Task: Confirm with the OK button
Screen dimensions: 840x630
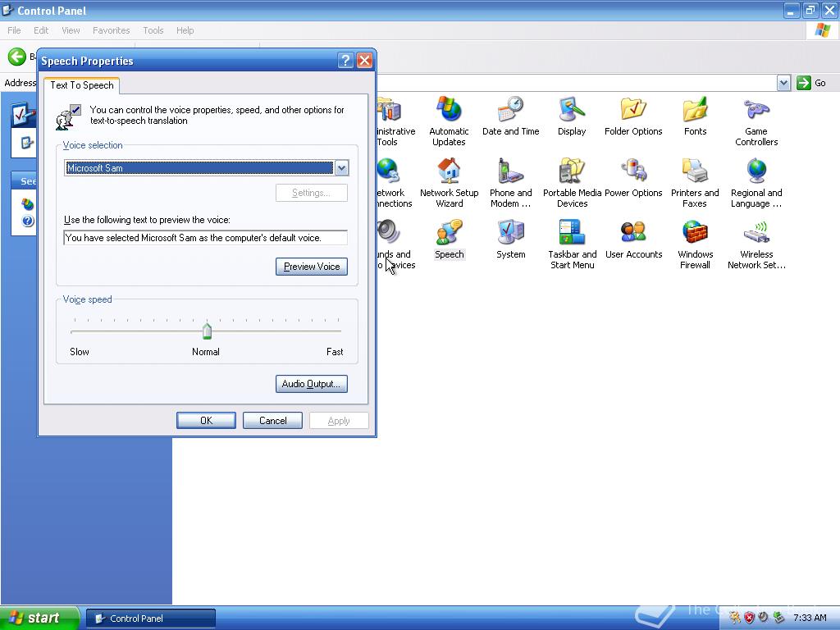Action: pos(206,421)
